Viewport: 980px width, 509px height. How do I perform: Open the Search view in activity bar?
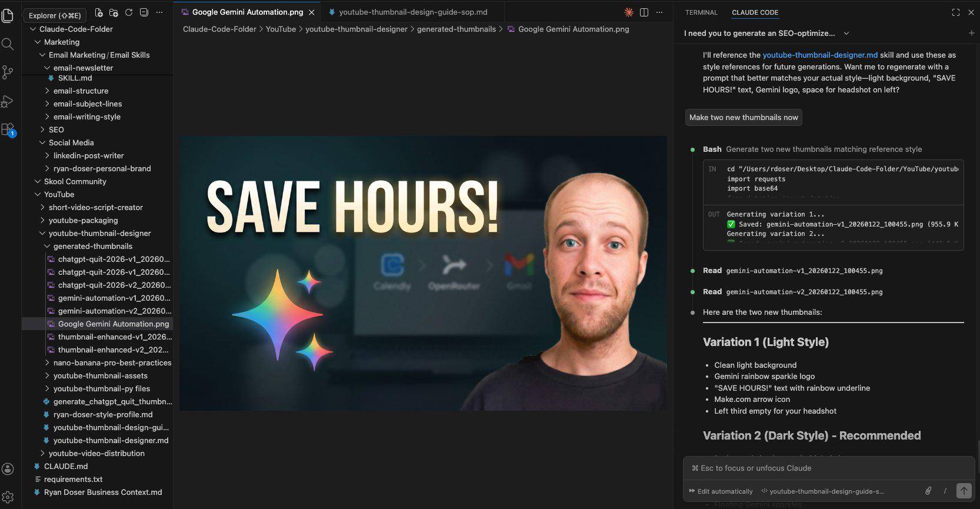tap(8, 44)
